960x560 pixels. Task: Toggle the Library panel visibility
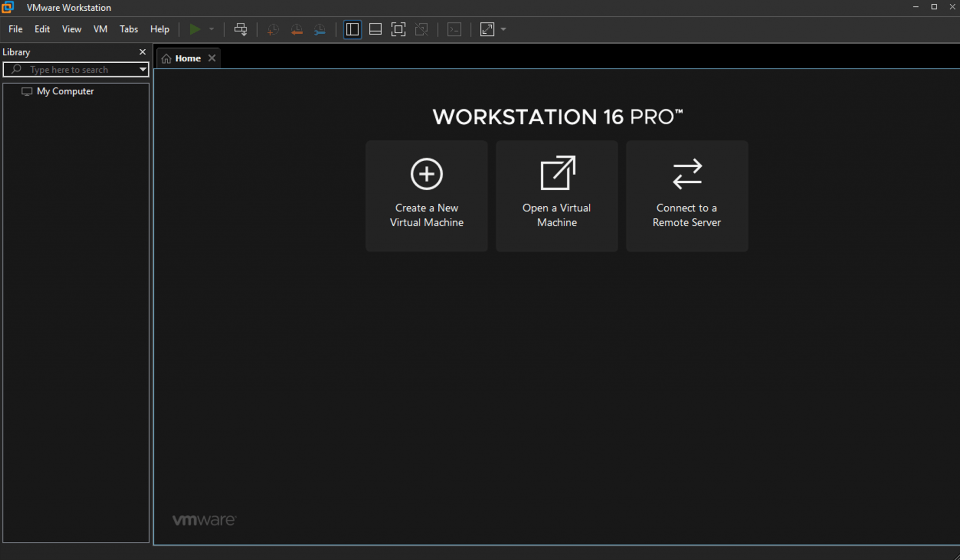[352, 29]
